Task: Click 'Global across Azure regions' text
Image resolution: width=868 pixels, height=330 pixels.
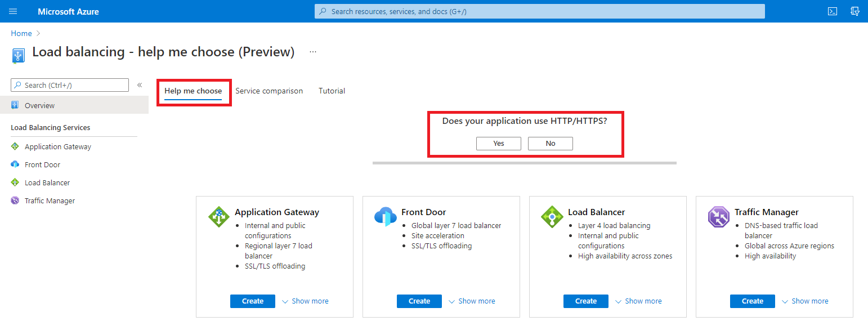Action: coord(789,246)
